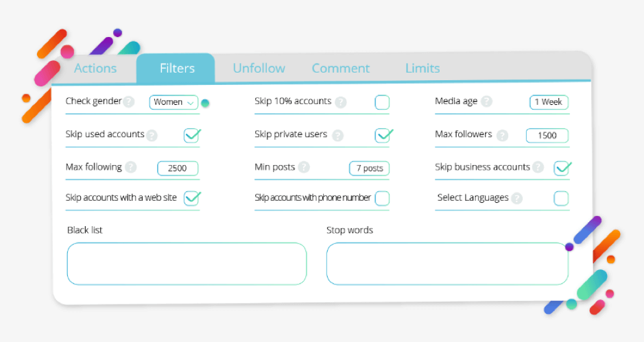The width and height of the screenshot is (644, 342).
Task: Go to the Limits tab
Action: tap(422, 68)
